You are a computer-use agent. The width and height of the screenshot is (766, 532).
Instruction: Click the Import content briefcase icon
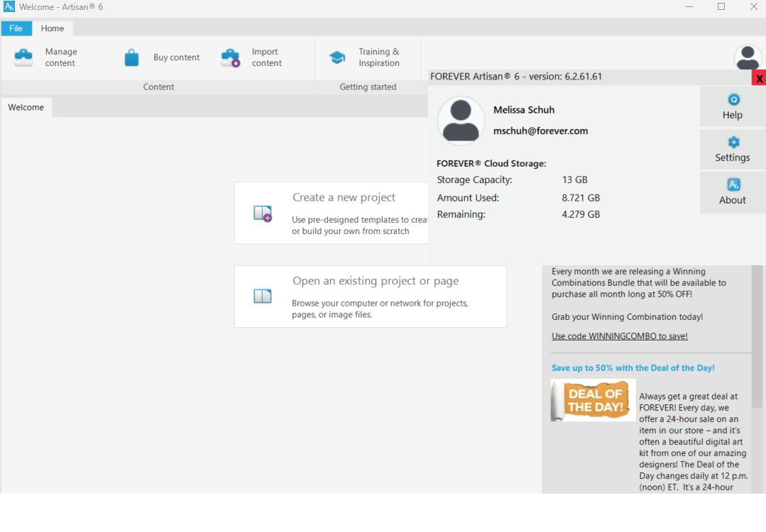(230, 57)
